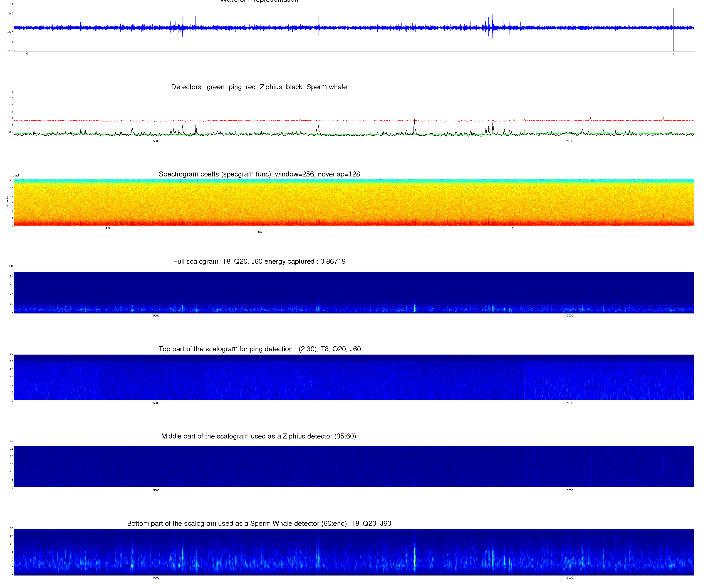Click the ping detection scalogram title
The image size is (708, 588).
(260, 349)
